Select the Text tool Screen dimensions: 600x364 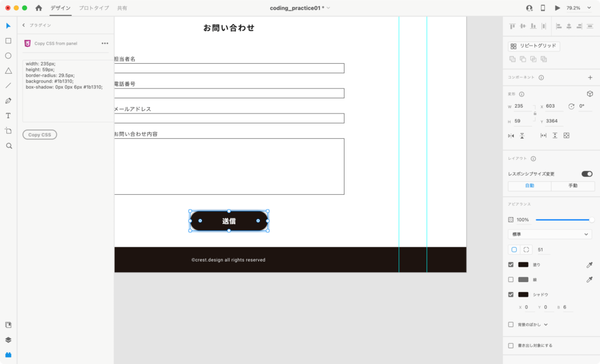(x=8, y=115)
